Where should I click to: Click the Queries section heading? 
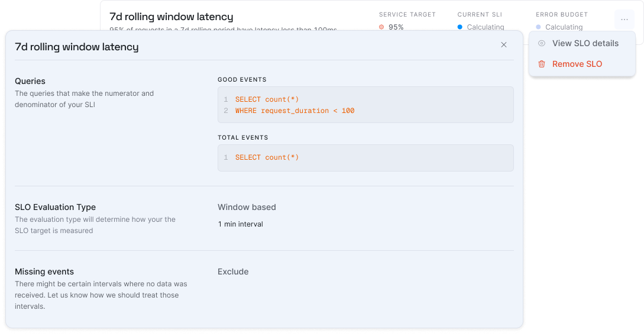(x=30, y=81)
